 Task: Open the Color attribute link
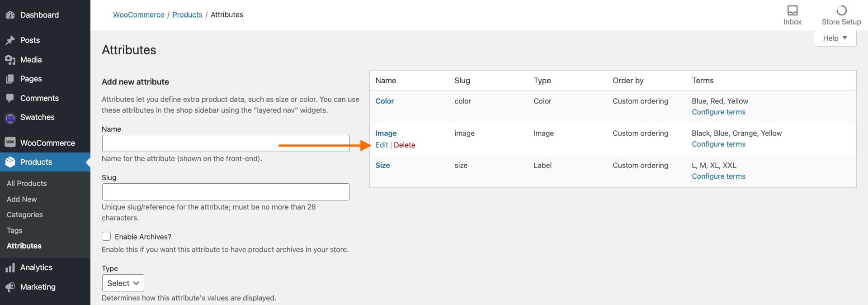coord(385,101)
